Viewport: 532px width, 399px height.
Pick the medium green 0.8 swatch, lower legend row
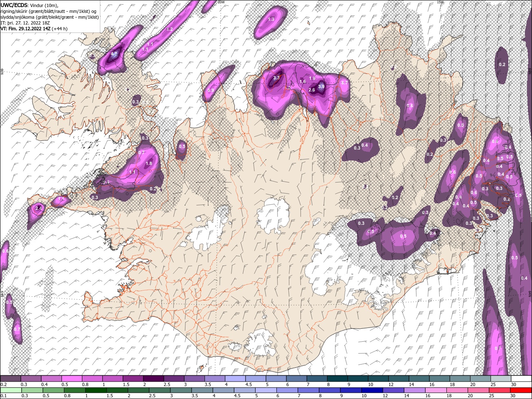[75, 390]
